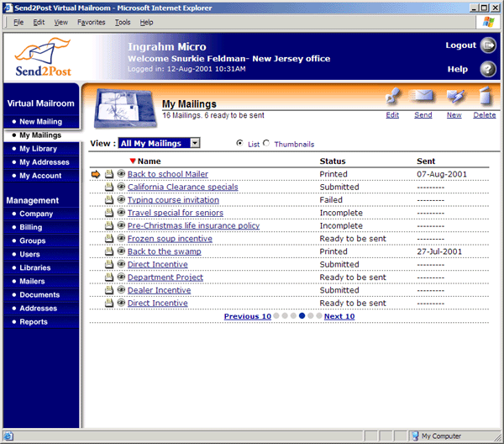Select the List view radio button
This screenshot has width=504, height=444.
pyautogui.click(x=239, y=143)
